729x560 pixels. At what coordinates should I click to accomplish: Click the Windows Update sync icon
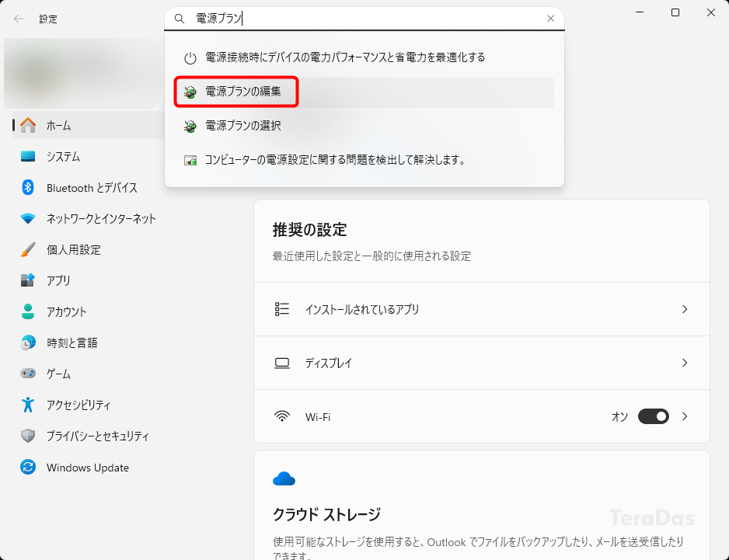tap(28, 467)
